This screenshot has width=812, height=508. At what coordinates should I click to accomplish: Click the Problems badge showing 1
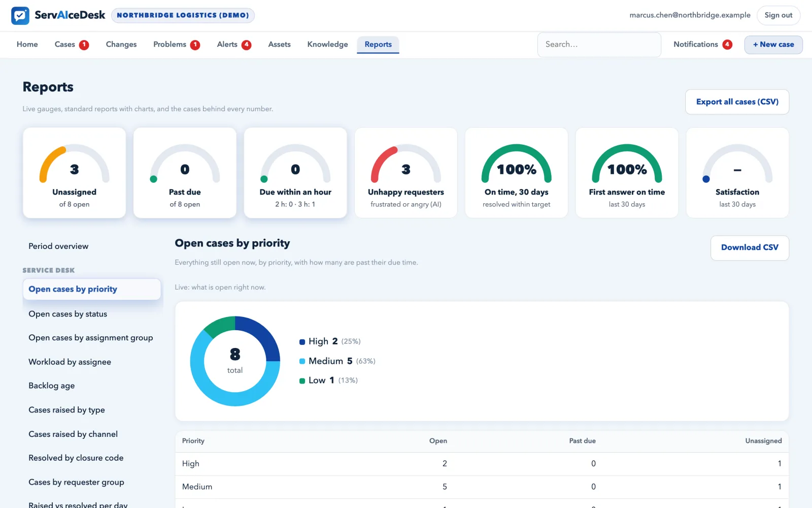click(195, 45)
